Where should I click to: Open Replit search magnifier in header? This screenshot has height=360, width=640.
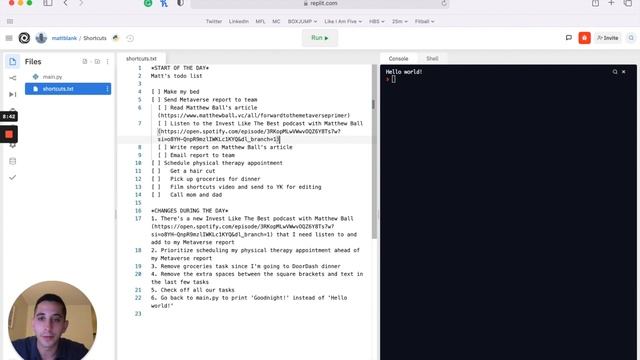(x=631, y=38)
